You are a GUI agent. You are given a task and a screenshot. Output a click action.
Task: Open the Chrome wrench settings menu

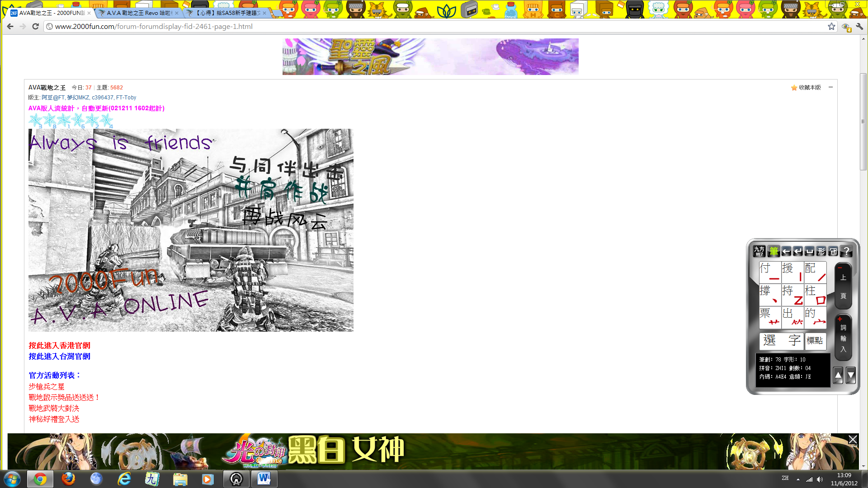coord(859,26)
